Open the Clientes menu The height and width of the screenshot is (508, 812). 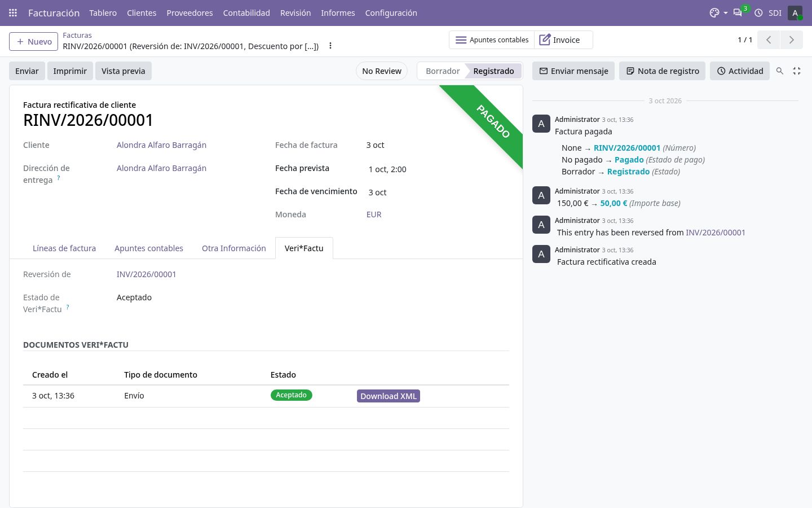(142, 12)
